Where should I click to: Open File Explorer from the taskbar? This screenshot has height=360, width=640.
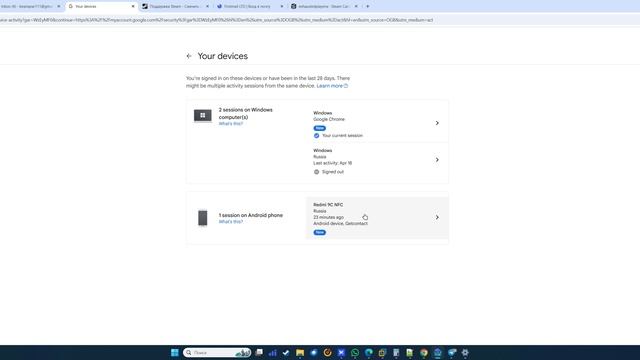click(x=300, y=353)
